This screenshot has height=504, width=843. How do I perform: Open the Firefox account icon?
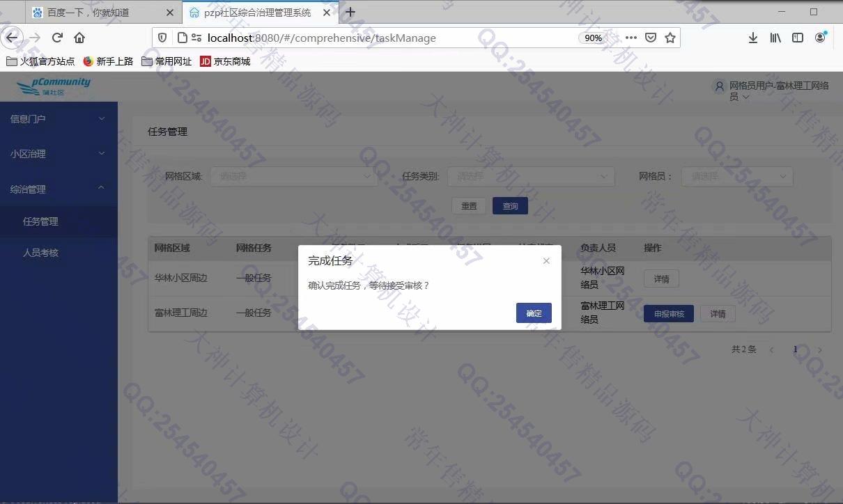[x=821, y=38]
